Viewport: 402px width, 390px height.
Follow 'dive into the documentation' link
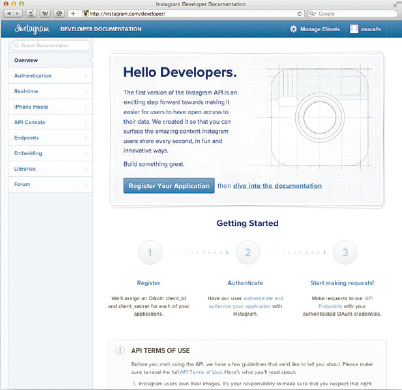click(x=277, y=186)
